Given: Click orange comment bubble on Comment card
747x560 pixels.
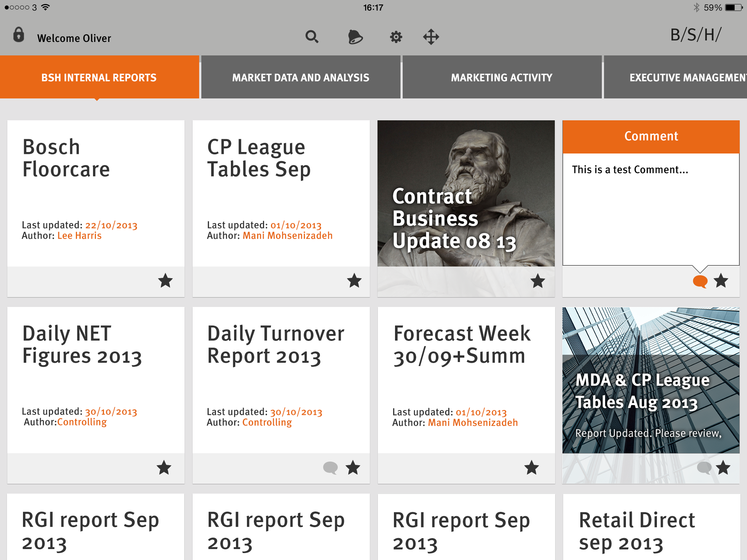Looking at the screenshot, I should click(x=700, y=281).
